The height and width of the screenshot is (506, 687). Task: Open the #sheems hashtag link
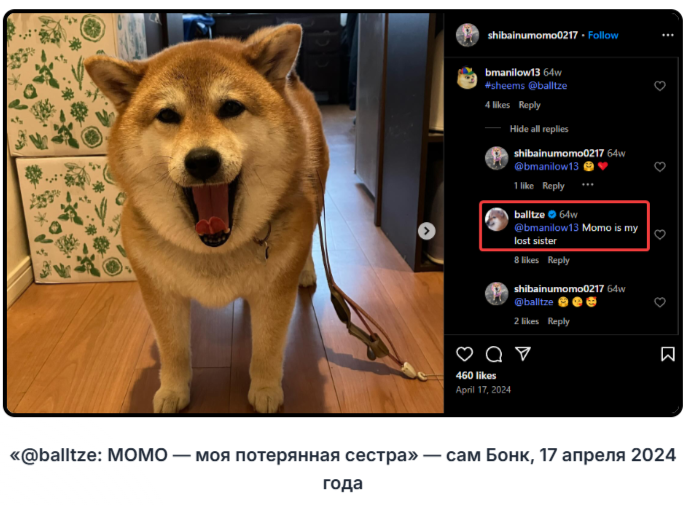pyautogui.click(x=504, y=86)
